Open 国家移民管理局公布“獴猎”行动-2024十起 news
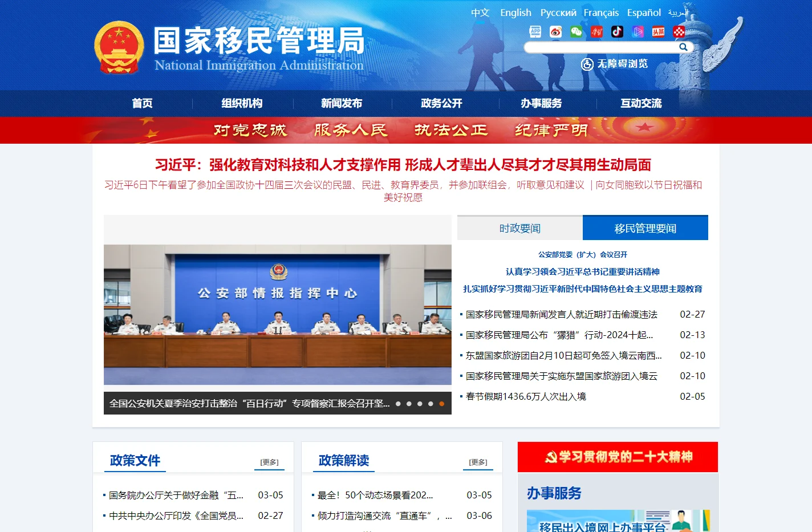812x532 pixels. (x=559, y=335)
